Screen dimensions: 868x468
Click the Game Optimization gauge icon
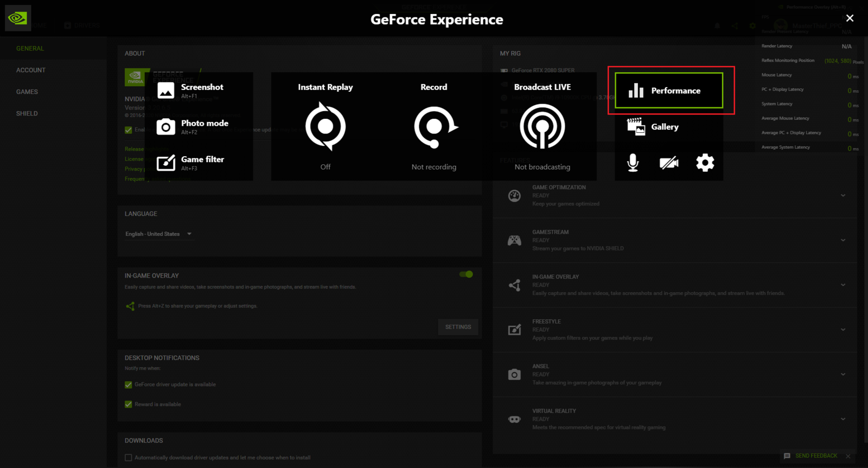coord(514,196)
